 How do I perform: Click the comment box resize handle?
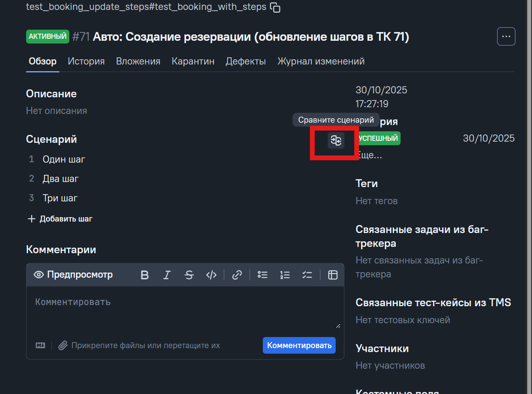click(338, 326)
